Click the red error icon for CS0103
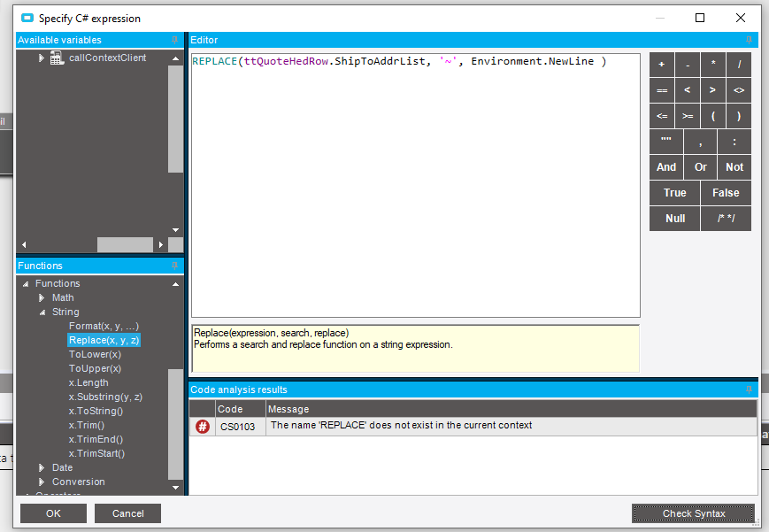 click(203, 426)
